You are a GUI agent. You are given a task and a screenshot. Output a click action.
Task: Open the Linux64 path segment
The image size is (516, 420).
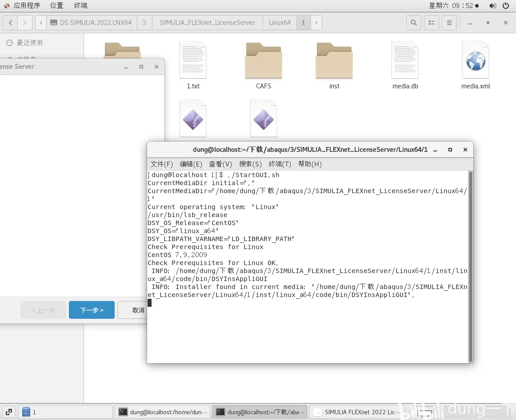tap(280, 23)
